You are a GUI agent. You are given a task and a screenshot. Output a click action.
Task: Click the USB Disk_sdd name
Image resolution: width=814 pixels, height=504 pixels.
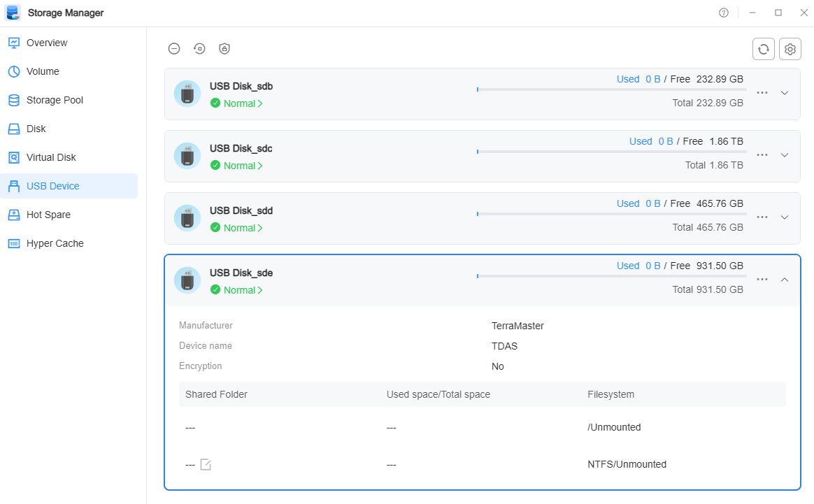click(241, 210)
